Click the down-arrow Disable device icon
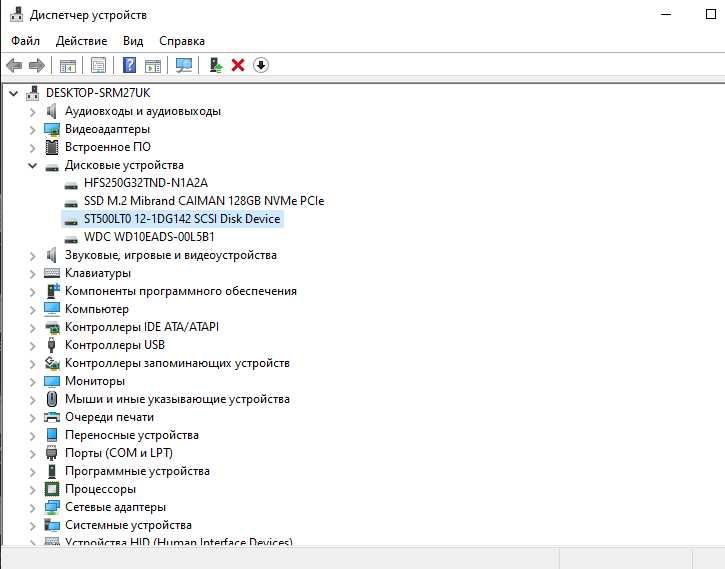725x569 pixels. tap(261, 65)
